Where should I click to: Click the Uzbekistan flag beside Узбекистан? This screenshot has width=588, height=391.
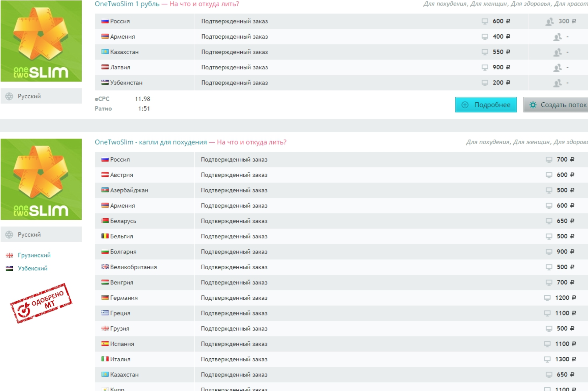click(x=105, y=82)
